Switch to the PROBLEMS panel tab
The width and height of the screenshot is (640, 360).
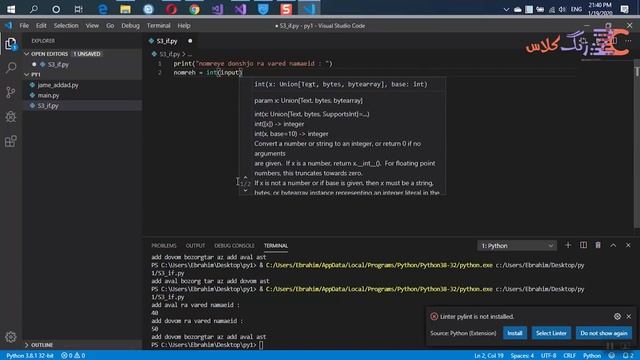(x=164, y=246)
